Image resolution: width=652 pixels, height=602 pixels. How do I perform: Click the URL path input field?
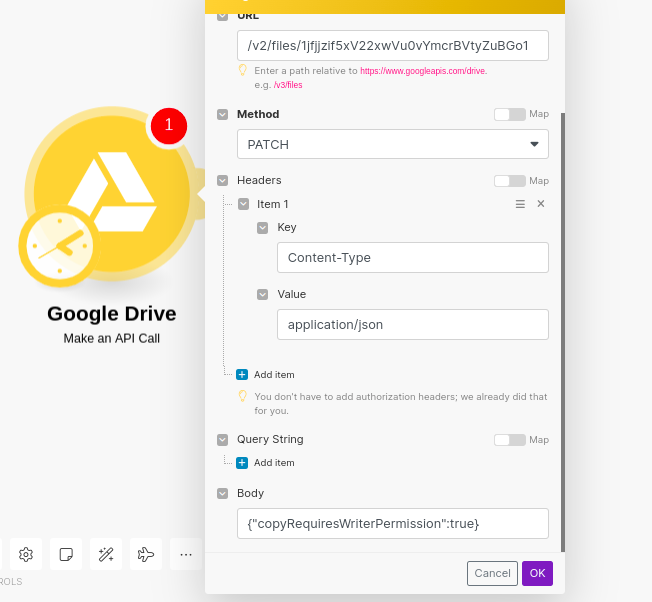[x=393, y=45]
